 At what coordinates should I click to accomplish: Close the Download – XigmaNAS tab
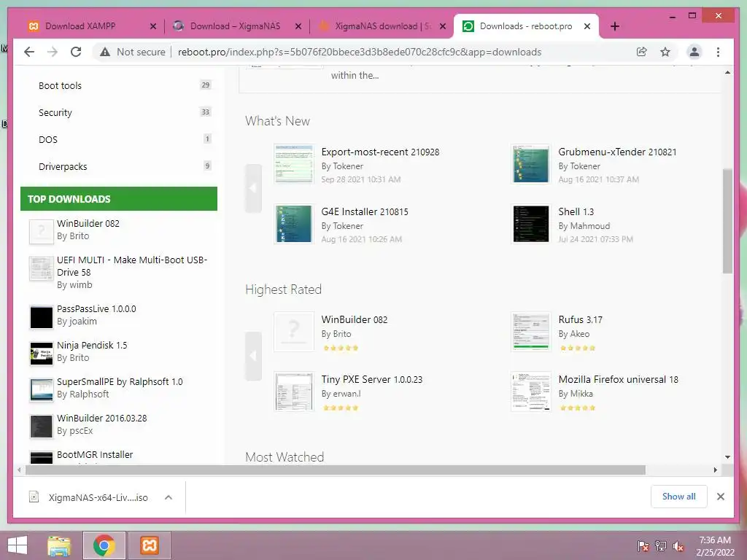[298, 26]
